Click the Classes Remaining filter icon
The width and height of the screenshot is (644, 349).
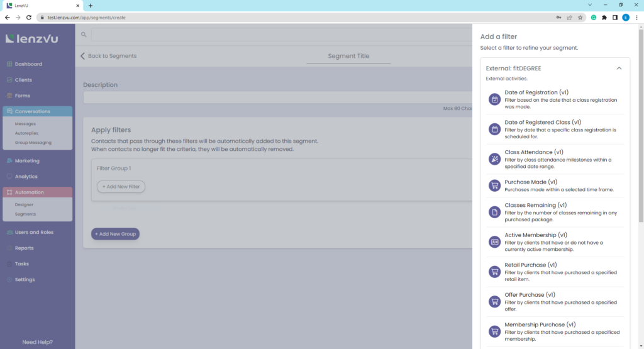click(x=495, y=212)
